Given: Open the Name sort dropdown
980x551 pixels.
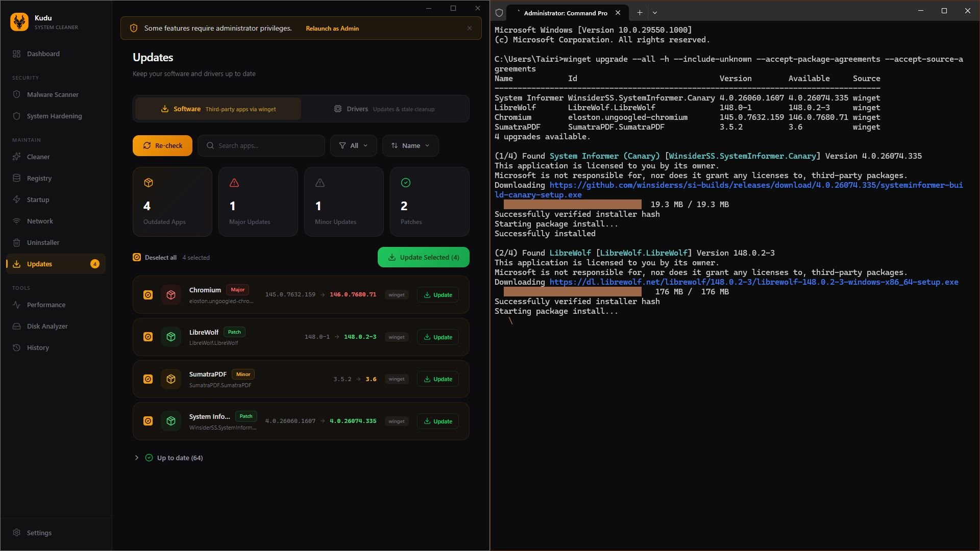Looking at the screenshot, I should [x=410, y=145].
